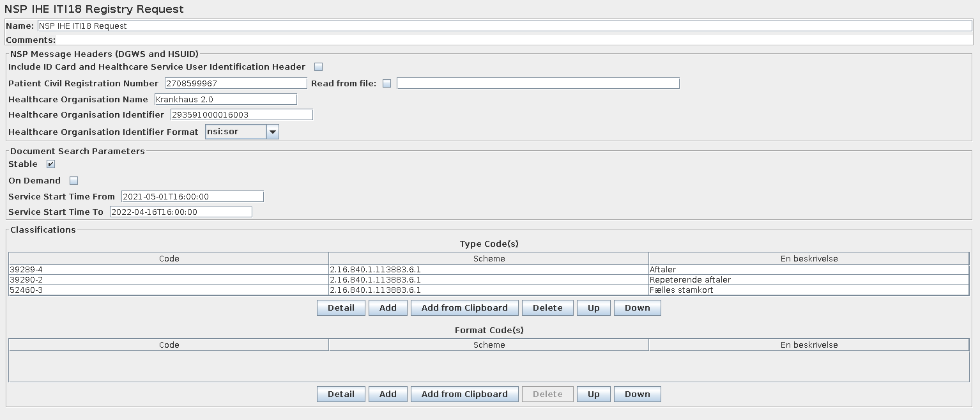Viewport: 980px width, 420px height.
Task: Click Up button under Format Code(s)
Action: 593,394
